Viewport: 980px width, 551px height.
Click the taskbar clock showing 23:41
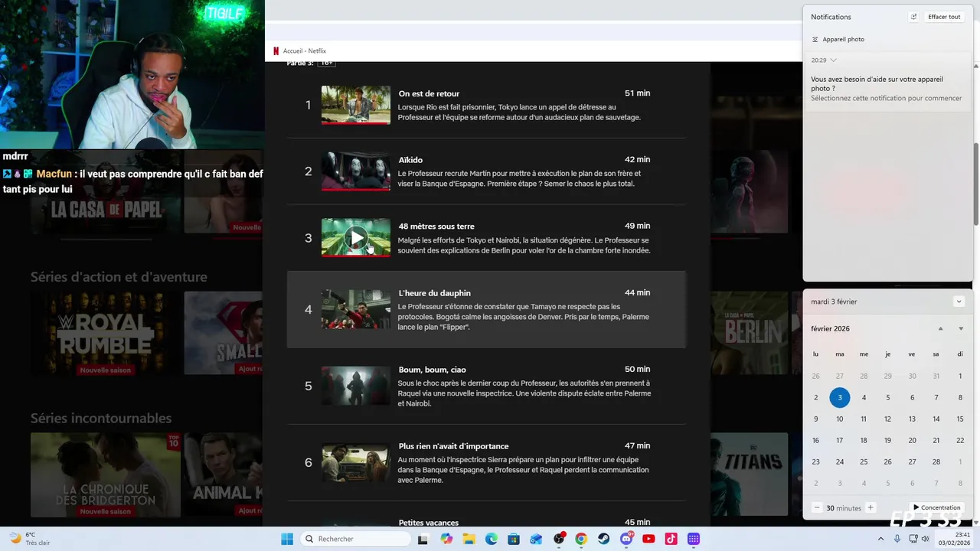tap(955, 539)
